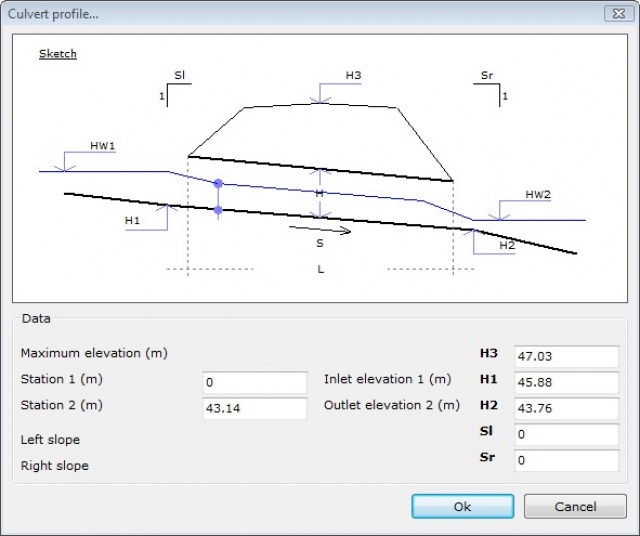640x536 pixels.
Task: Click the H2 marker in the sketch
Action: (506, 244)
